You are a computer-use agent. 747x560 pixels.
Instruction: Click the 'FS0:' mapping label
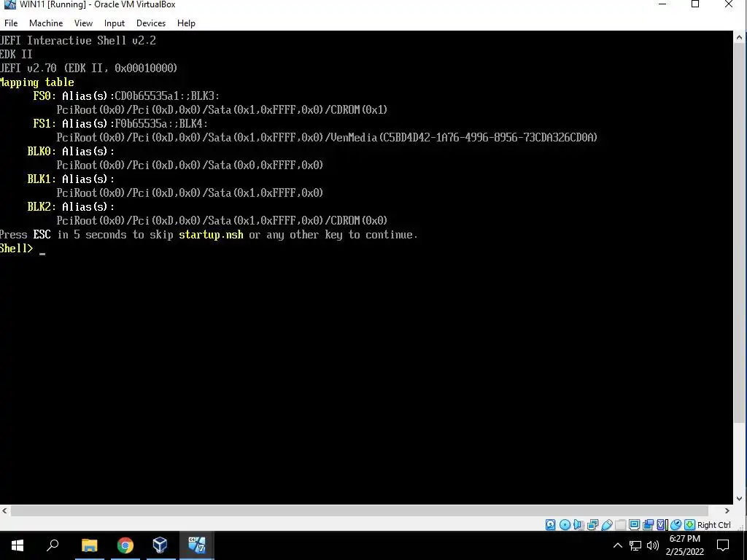44,96
